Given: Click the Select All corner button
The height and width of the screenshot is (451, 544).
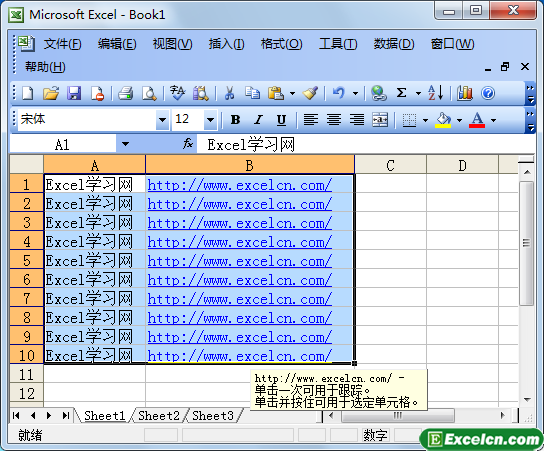Looking at the screenshot, I should pyautogui.click(x=26, y=164).
